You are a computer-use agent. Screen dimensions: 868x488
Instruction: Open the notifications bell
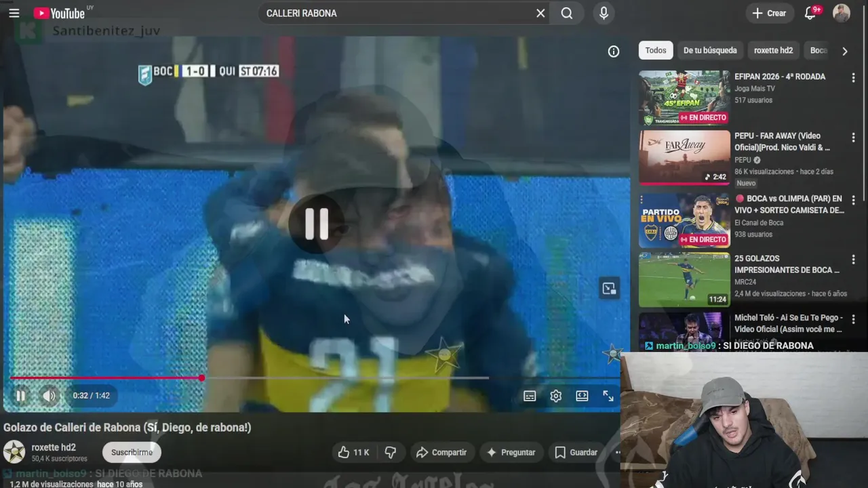click(x=810, y=13)
